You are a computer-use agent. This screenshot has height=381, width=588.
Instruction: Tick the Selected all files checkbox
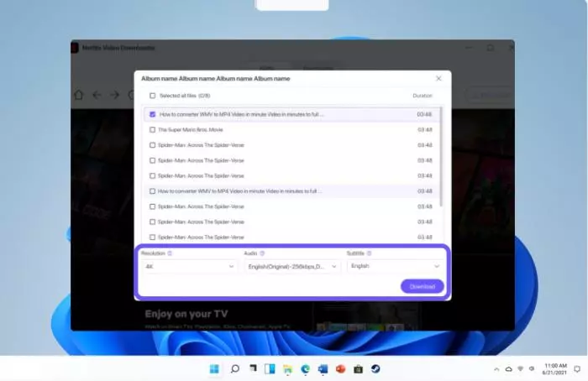pos(152,96)
